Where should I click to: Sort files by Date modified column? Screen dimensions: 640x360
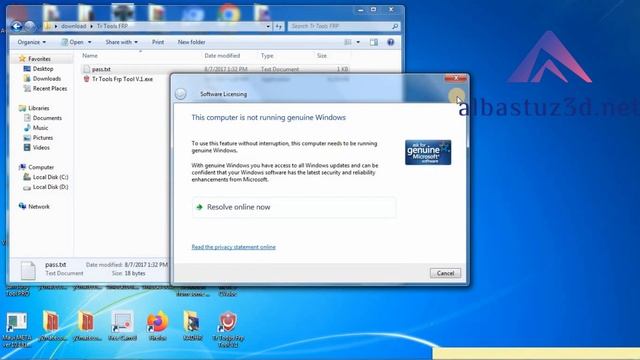pyautogui.click(x=222, y=56)
